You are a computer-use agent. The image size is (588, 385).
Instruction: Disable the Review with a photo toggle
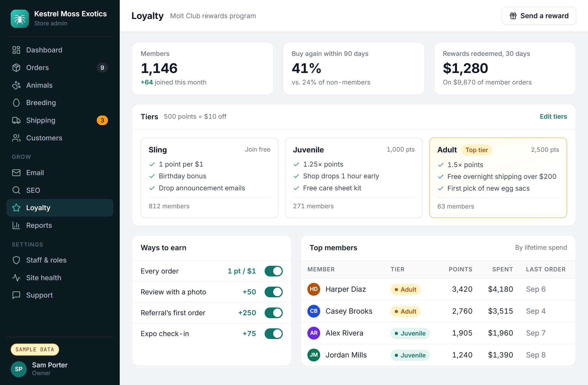click(274, 292)
